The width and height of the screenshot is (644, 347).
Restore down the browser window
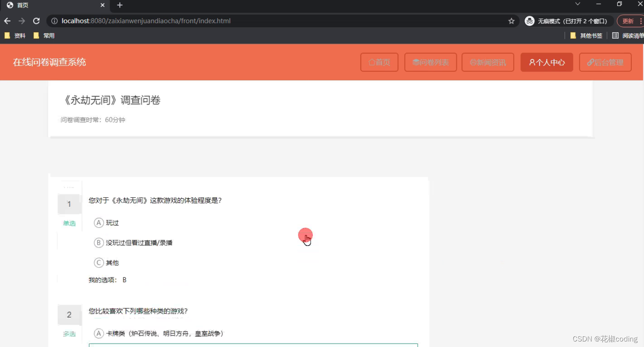pyautogui.click(x=619, y=4)
